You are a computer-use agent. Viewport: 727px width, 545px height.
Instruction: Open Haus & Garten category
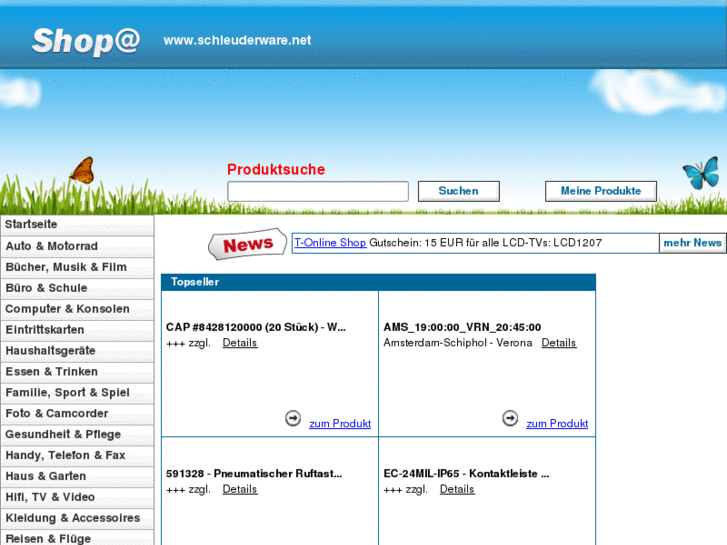(x=77, y=476)
